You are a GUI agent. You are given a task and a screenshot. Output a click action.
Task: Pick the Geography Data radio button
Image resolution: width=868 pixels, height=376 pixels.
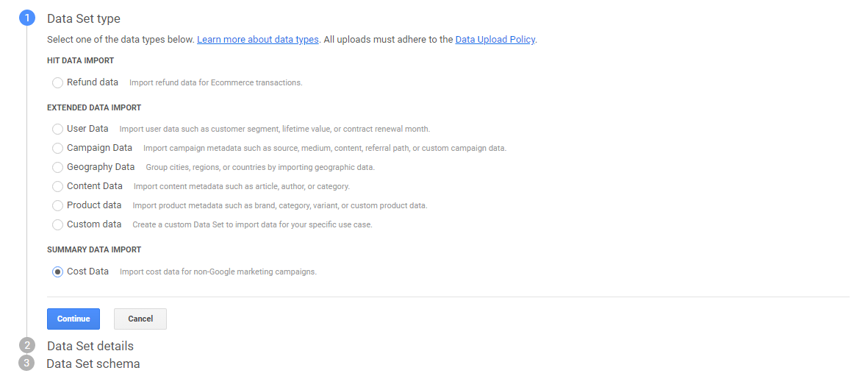57,168
